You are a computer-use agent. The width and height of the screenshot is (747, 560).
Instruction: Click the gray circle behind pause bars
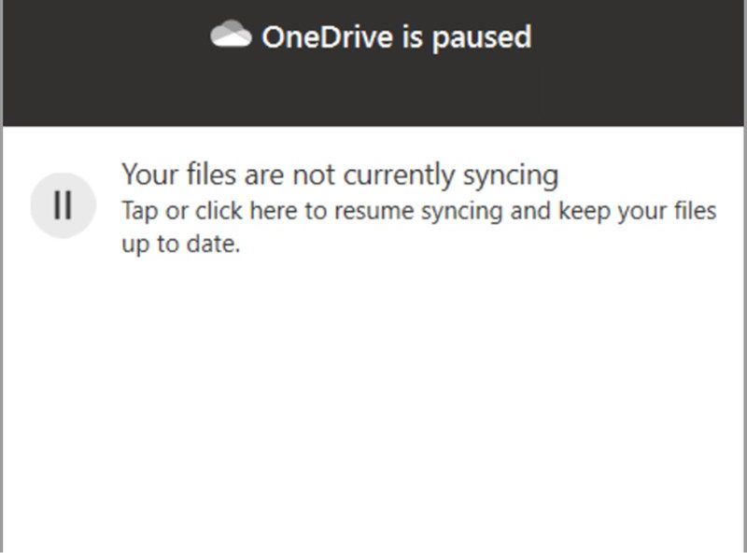tap(63, 205)
